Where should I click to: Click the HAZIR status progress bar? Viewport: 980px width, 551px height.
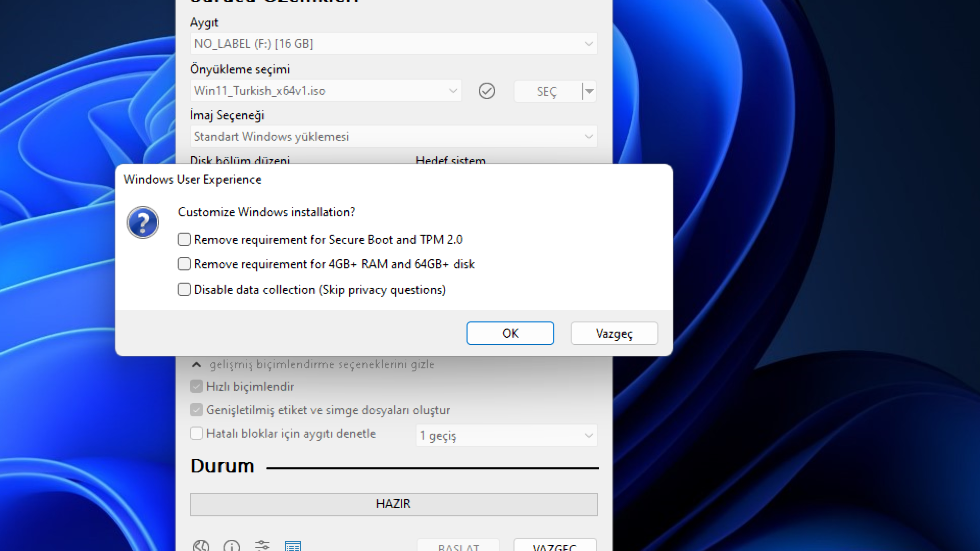coord(394,504)
